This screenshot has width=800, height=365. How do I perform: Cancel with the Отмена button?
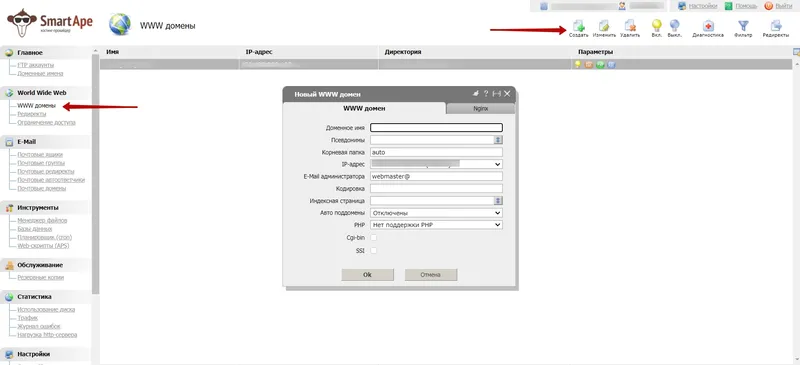click(x=431, y=275)
